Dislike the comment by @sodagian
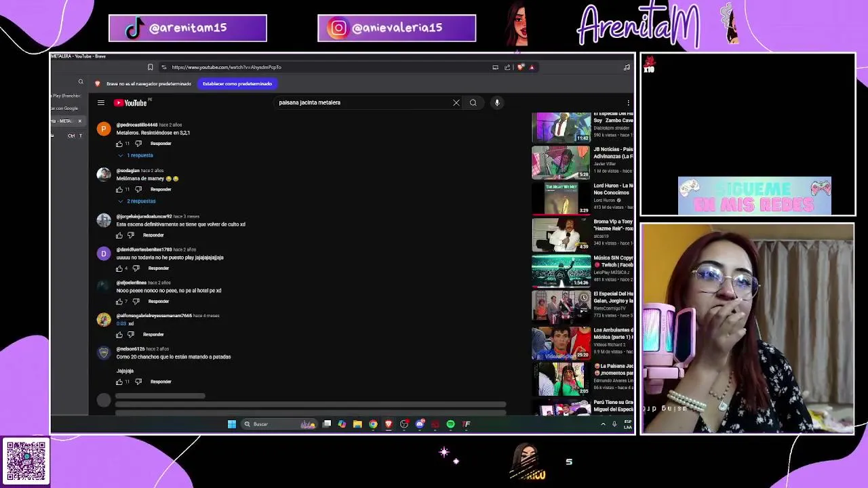 (x=138, y=189)
